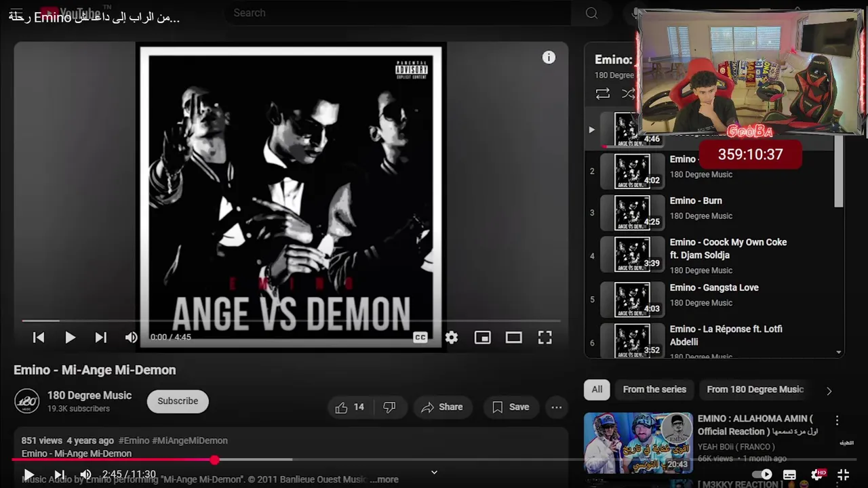Like the video with 14 likes
The height and width of the screenshot is (488, 868).
click(x=350, y=407)
